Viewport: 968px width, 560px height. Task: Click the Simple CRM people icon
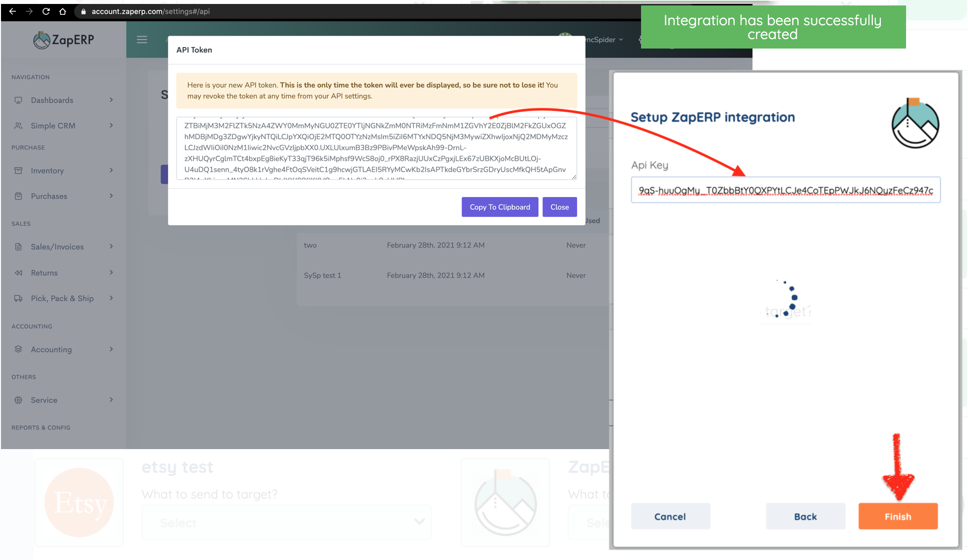tap(18, 126)
